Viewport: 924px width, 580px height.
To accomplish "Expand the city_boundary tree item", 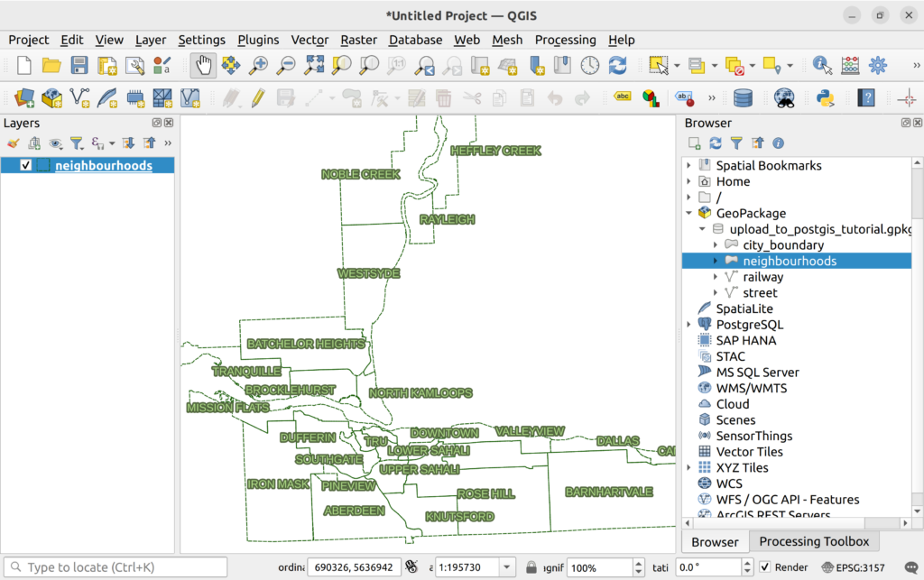I will click(716, 245).
